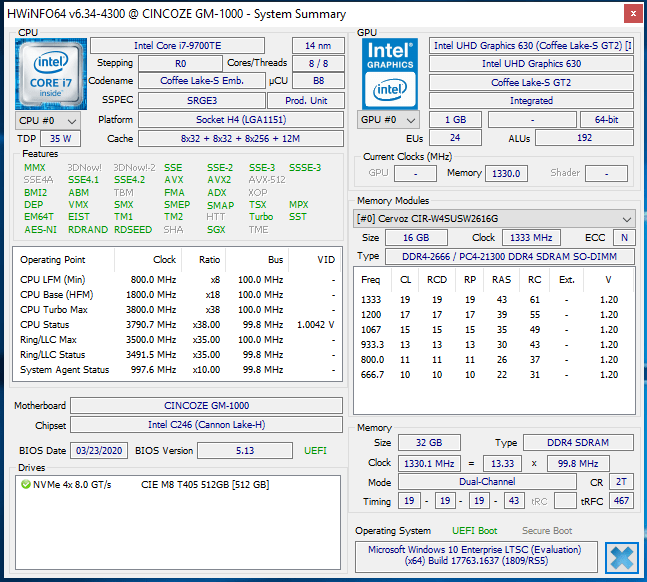Click the chipset Intel C246 (Cannon Lake-H) field
Image resolution: width=647 pixels, height=582 pixels.
(206, 425)
